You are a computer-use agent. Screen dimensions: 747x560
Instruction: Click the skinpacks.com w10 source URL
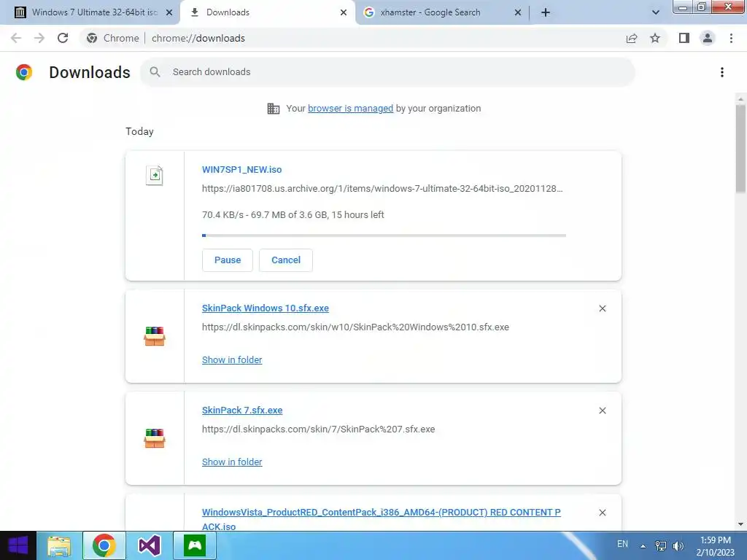tap(355, 327)
